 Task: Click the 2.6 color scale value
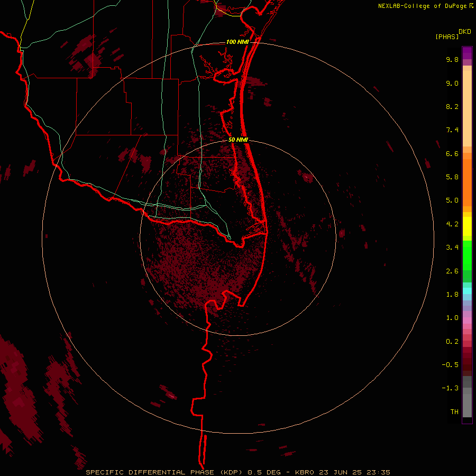[452, 271]
